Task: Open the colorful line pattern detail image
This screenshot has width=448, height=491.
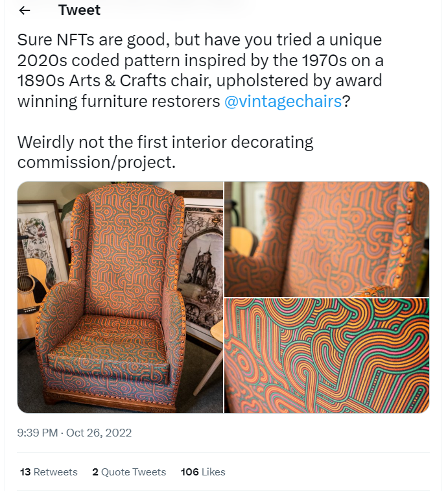Action: coord(327,355)
